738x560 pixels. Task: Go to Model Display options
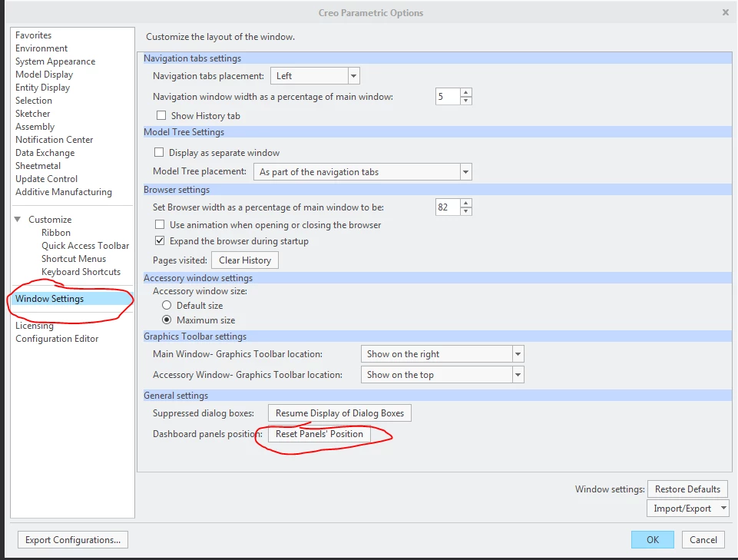[45, 75]
